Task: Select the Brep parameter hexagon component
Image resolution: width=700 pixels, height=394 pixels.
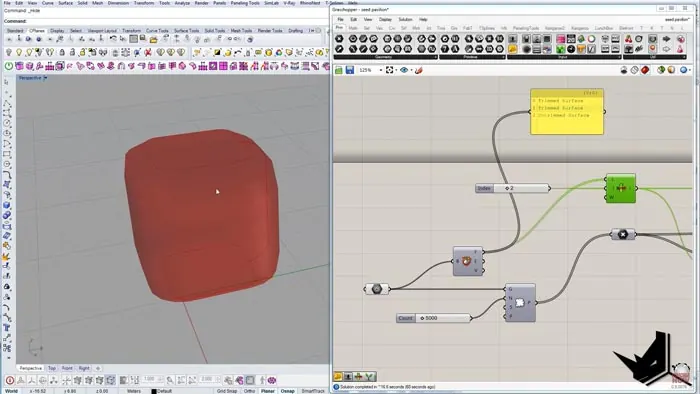Action: click(x=377, y=289)
